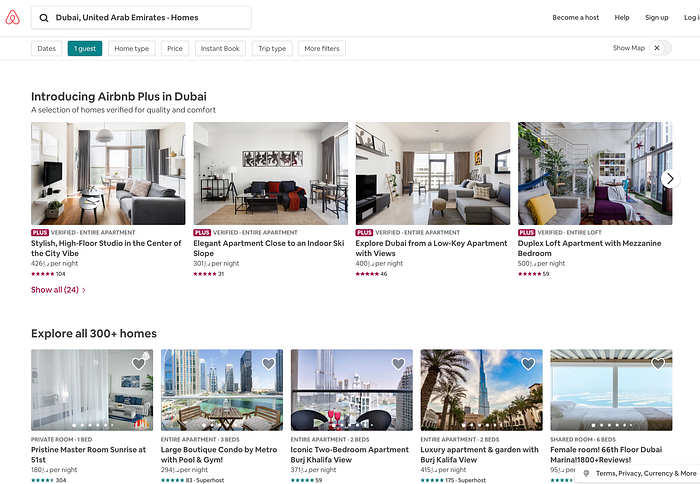
Task: Click Elegant Apartment living room photo
Action: click(x=271, y=173)
